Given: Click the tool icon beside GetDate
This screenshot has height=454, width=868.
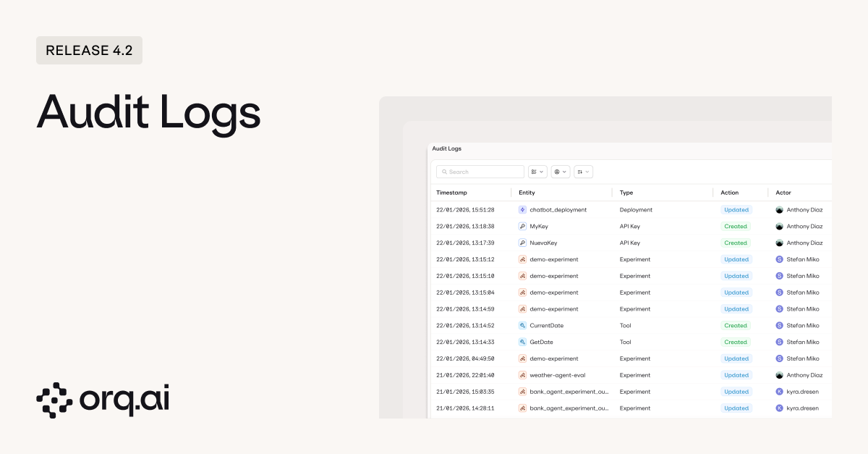Looking at the screenshot, I should click(x=522, y=342).
